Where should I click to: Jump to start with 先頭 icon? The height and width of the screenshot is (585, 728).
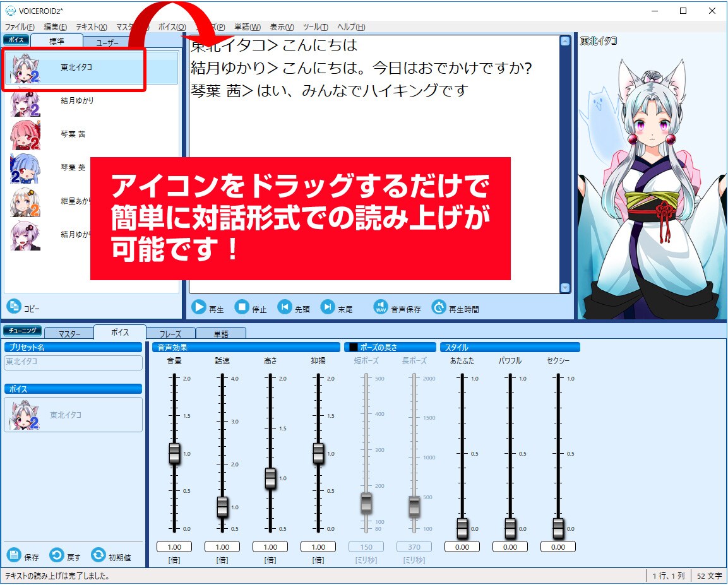[x=285, y=307]
